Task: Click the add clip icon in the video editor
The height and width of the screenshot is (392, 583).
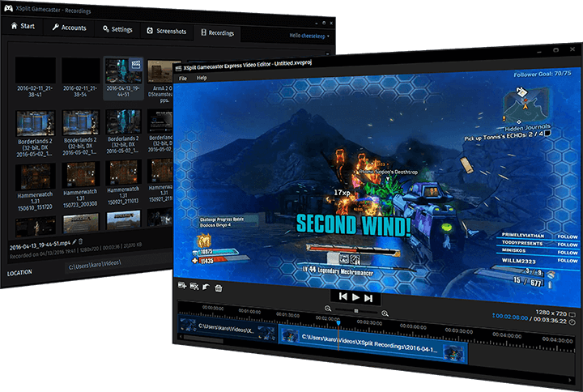Action: [182, 286]
